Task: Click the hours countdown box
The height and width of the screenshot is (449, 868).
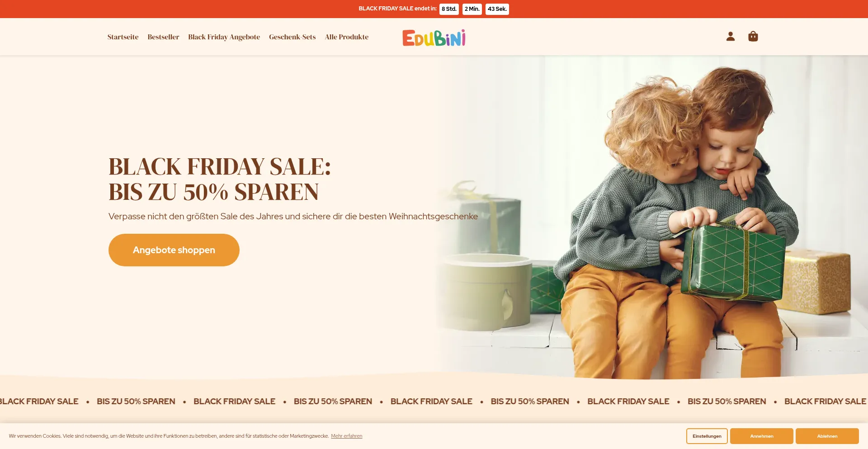Action: [x=449, y=9]
